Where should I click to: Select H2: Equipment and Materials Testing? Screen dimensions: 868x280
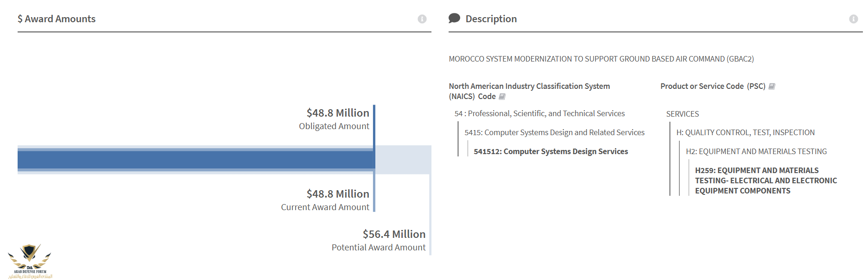(756, 152)
